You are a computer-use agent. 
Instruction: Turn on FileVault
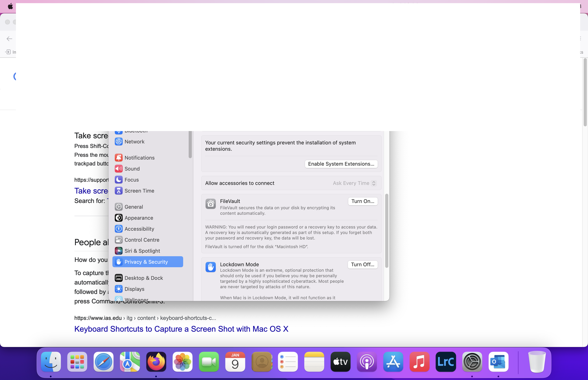(362, 201)
